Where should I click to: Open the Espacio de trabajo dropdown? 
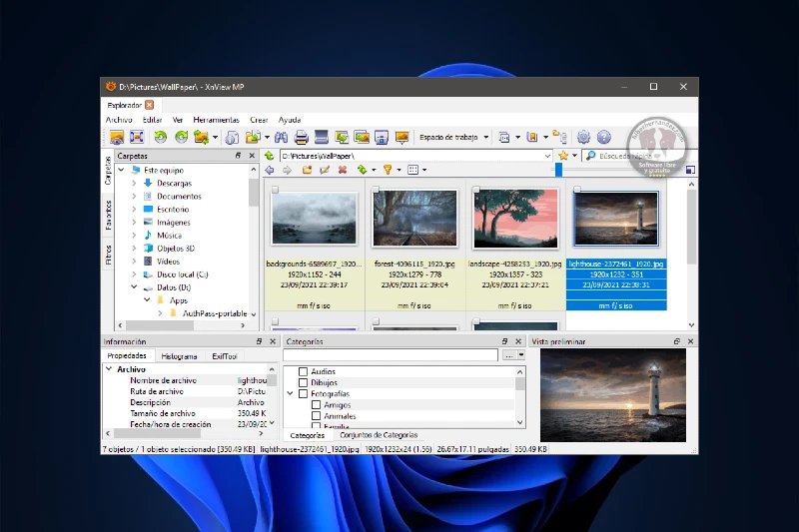pos(453,137)
